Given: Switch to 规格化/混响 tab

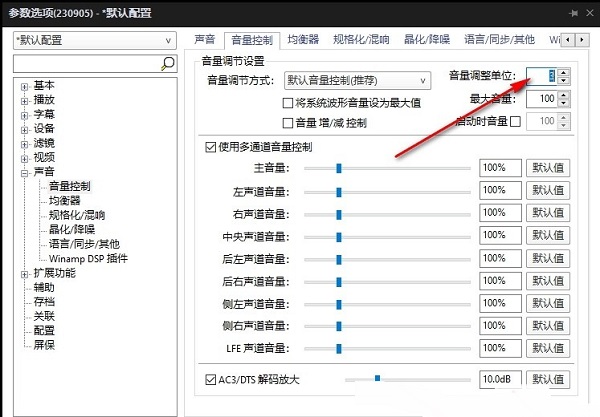Looking at the screenshot, I should click(361, 39).
